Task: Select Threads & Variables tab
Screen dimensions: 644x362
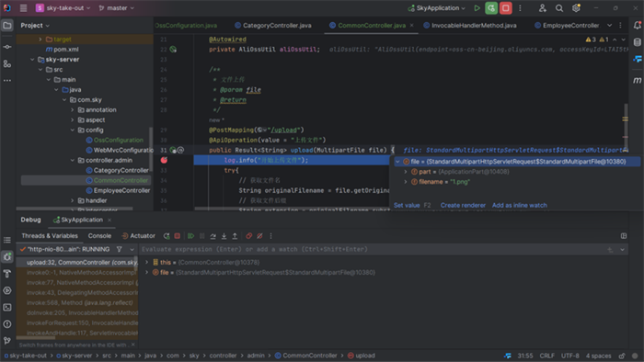Action: coord(50,236)
